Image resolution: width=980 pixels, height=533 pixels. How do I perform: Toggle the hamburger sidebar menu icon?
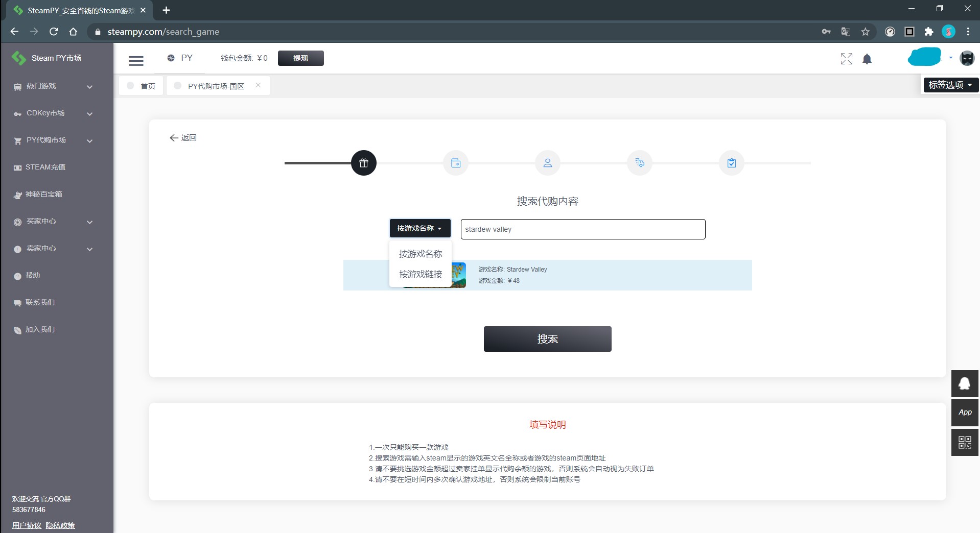tap(136, 61)
